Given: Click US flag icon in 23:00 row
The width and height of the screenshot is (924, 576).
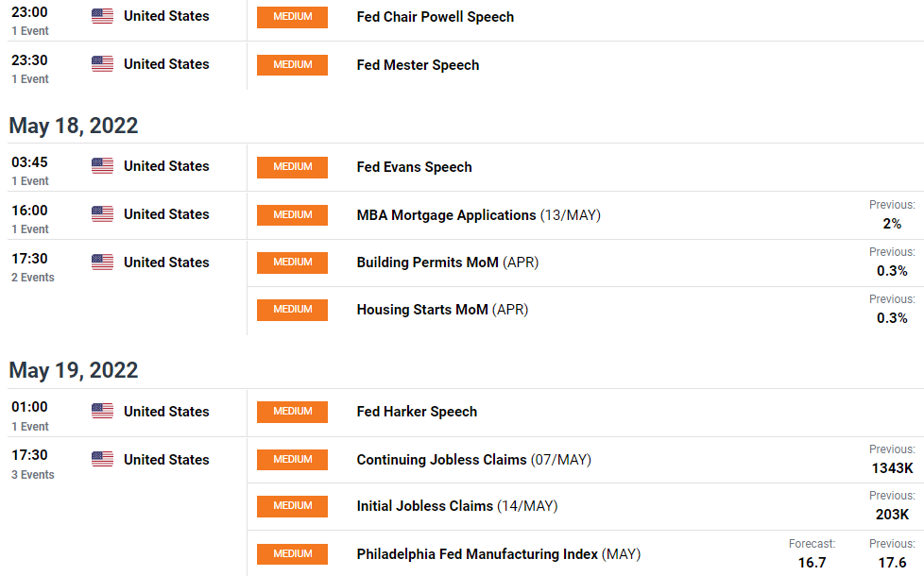Looking at the screenshot, I should point(103,16).
